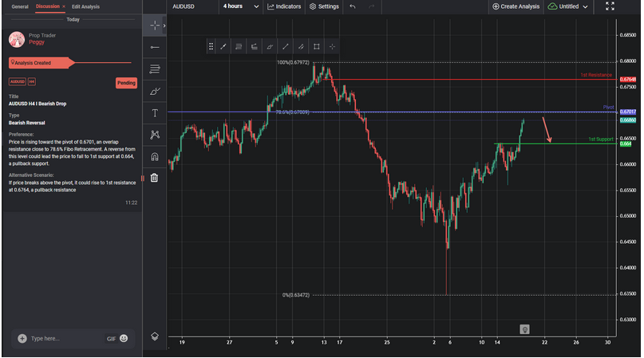Select crosshair icon in floating toolbar
Image resolution: width=644 pixels, height=358 pixels.
coord(332,46)
